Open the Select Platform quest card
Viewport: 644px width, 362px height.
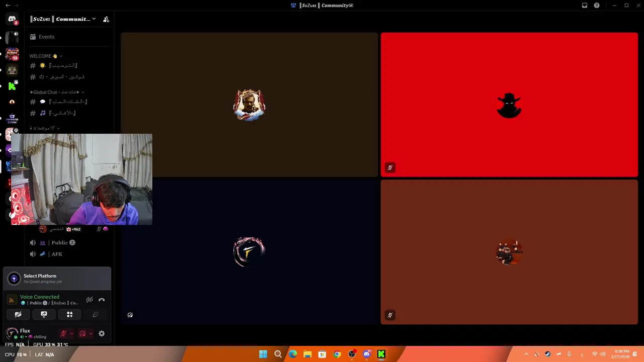tap(57, 279)
